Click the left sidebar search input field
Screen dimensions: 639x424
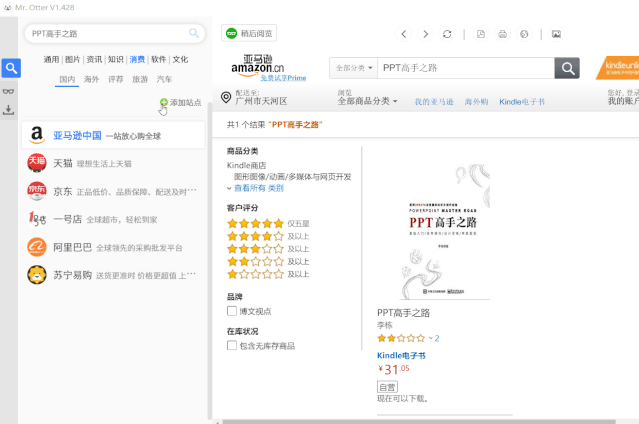click(x=108, y=33)
